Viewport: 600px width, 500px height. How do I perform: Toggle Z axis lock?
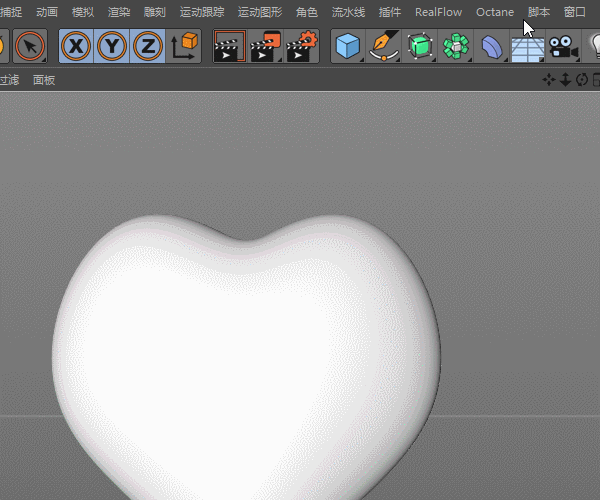(148, 46)
